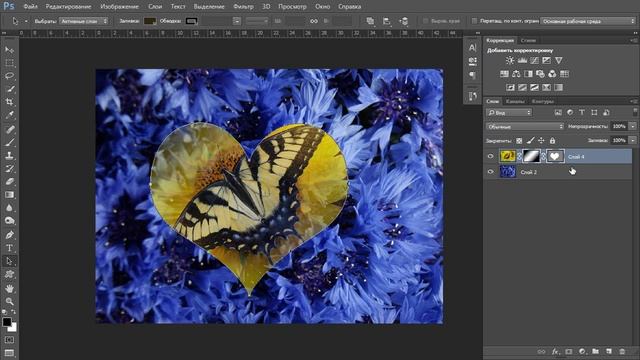Image resolution: width=640 pixels, height=360 pixels.
Task: Toggle type layer filter T icon
Action: pyautogui.click(x=582, y=113)
